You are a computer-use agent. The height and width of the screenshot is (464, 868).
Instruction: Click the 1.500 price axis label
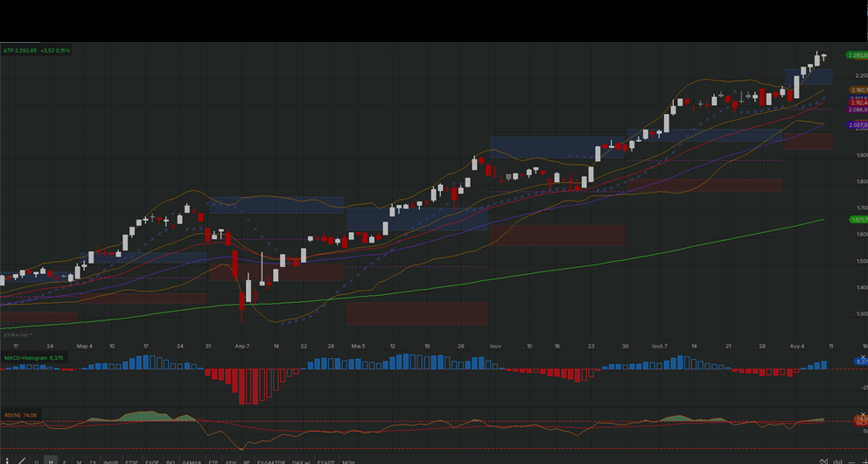(x=862, y=261)
